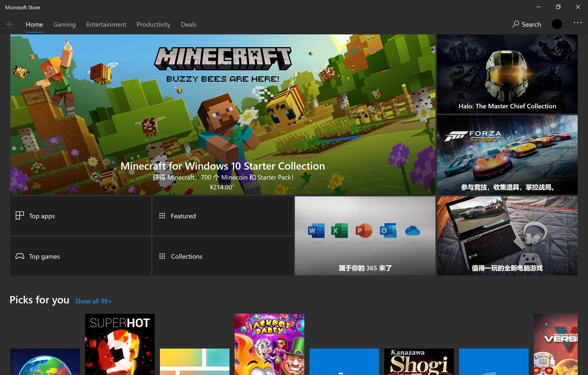
Task: Click the Picks for you heading
Action: (39, 300)
